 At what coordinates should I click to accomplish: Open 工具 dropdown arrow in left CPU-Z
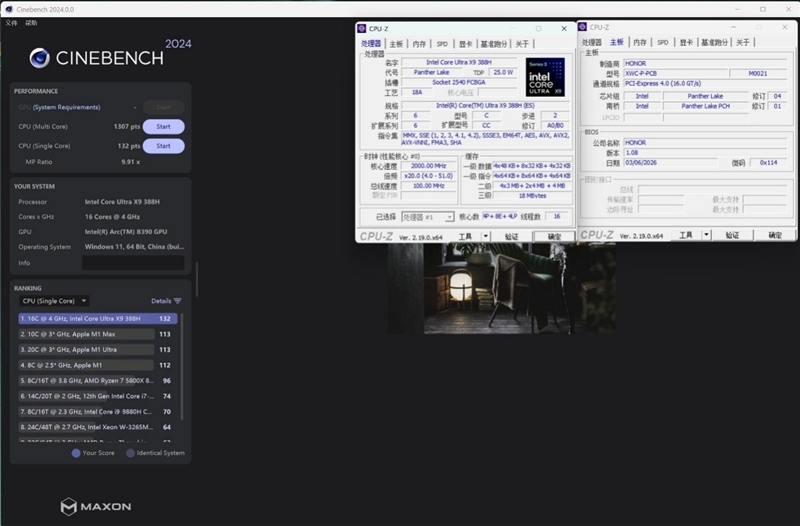pyautogui.click(x=486, y=236)
